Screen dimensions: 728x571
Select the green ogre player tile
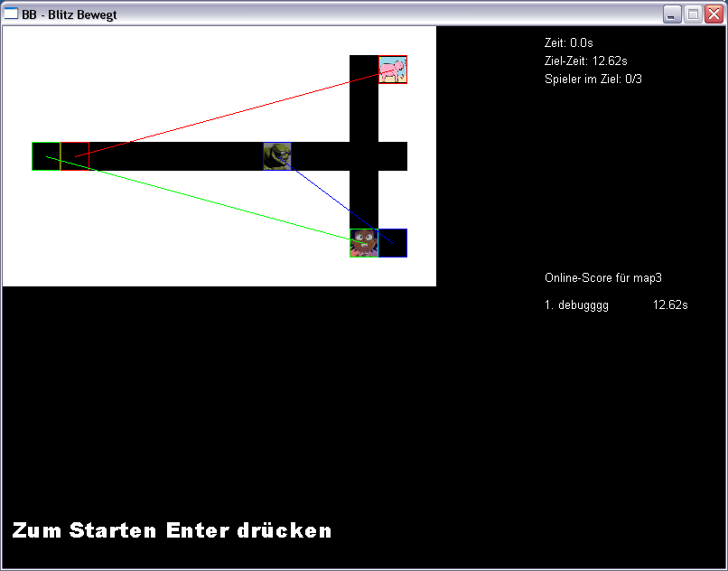click(x=277, y=156)
